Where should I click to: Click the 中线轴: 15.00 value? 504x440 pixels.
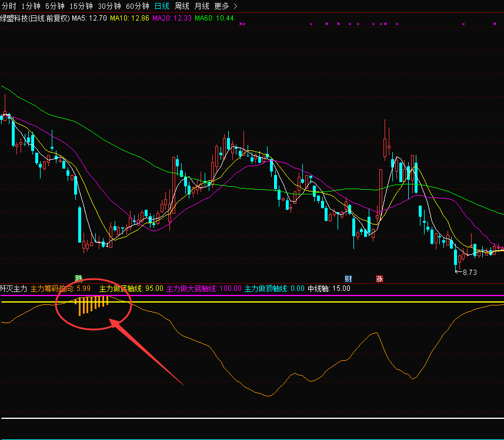click(x=329, y=288)
